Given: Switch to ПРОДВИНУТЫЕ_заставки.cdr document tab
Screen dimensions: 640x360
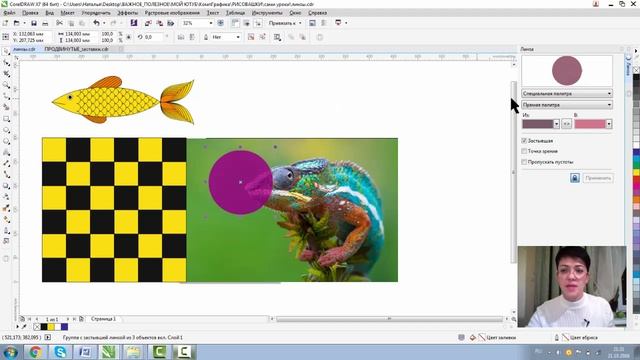Looking at the screenshot, I should pos(76,49).
